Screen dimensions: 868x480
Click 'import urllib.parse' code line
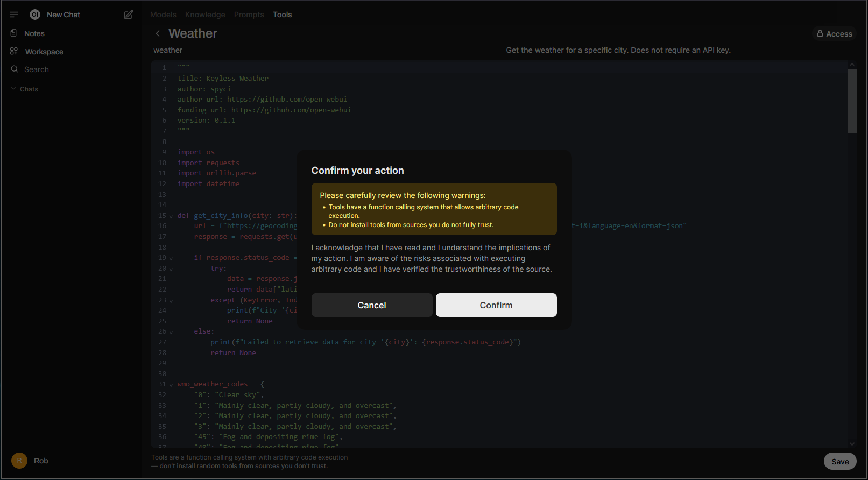pos(217,173)
